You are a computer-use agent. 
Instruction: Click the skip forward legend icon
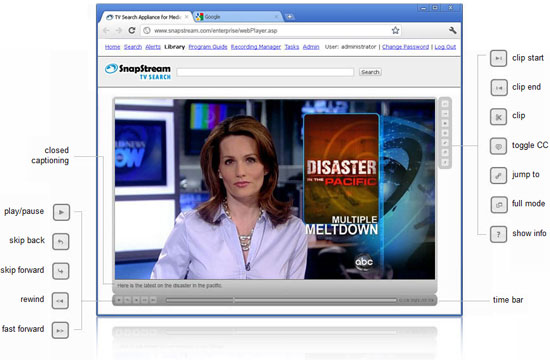click(61, 271)
